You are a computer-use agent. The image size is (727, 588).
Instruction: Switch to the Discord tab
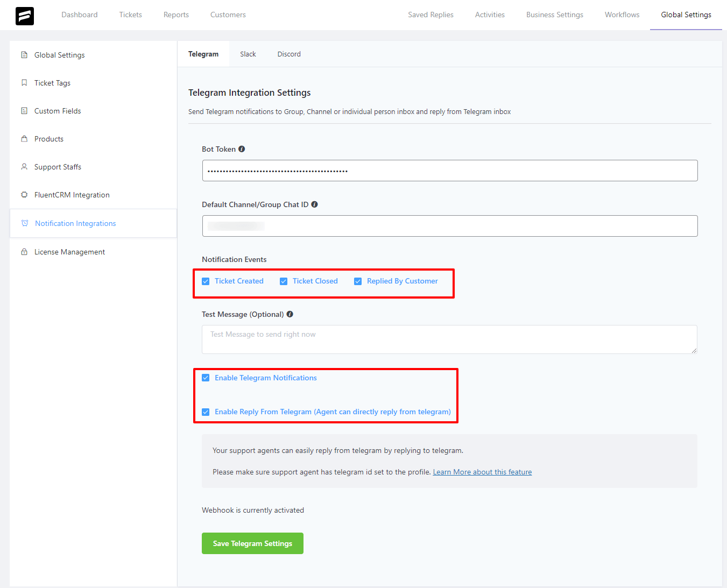289,54
